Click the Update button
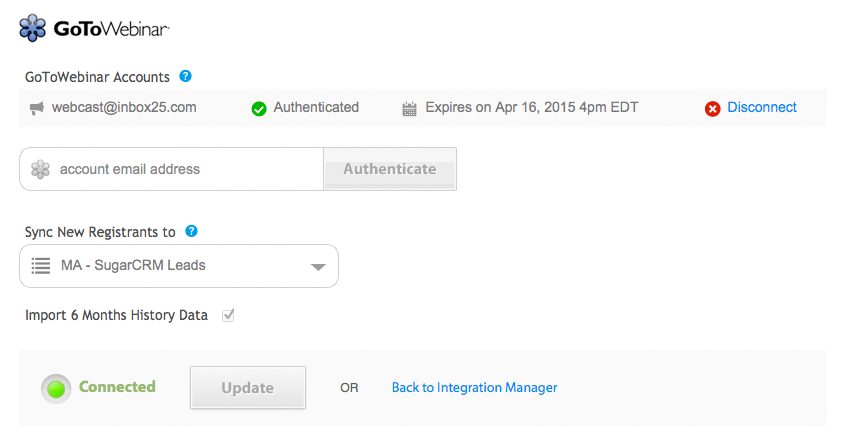 (x=248, y=388)
